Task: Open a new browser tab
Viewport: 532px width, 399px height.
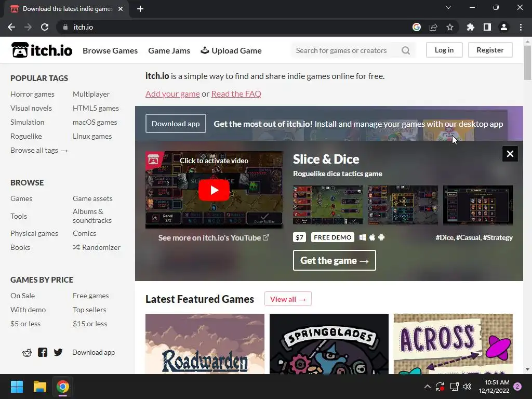Action: [x=140, y=9]
